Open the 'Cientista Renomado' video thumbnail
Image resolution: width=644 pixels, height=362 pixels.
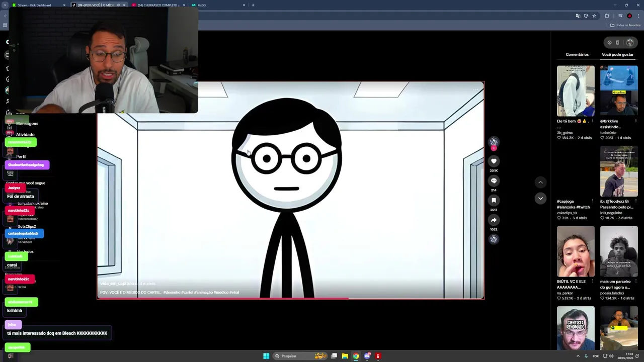[x=576, y=328]
